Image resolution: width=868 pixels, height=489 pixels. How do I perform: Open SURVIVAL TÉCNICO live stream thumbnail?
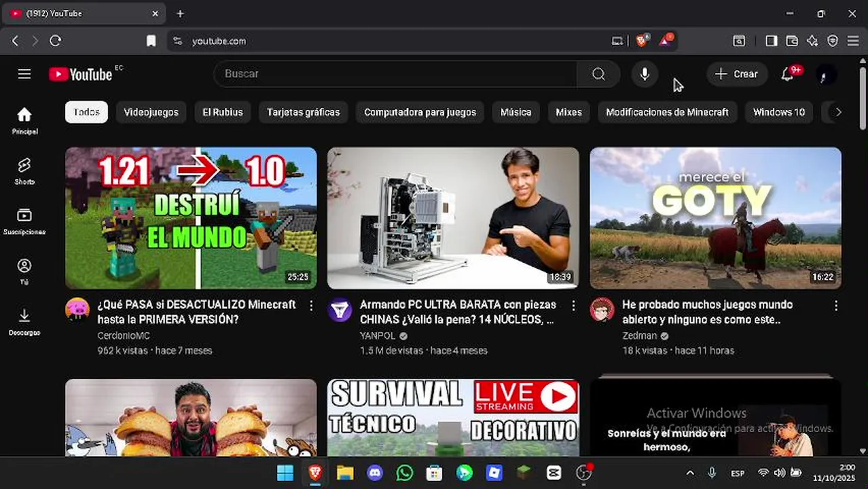[453, 418]
